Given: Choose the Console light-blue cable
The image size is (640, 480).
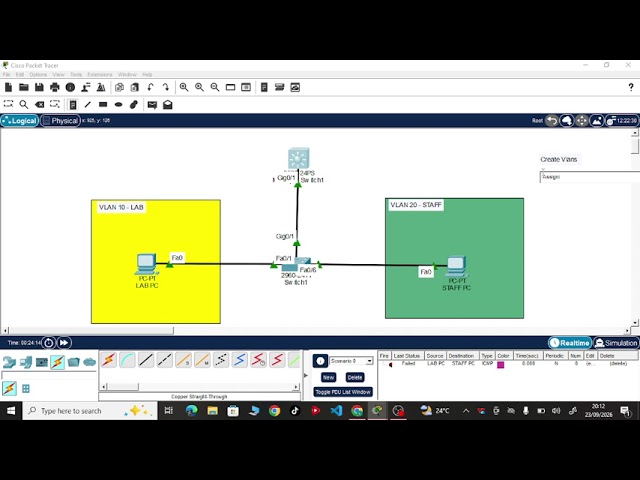Looking at the screenshot, I should (x=127, y=360).
